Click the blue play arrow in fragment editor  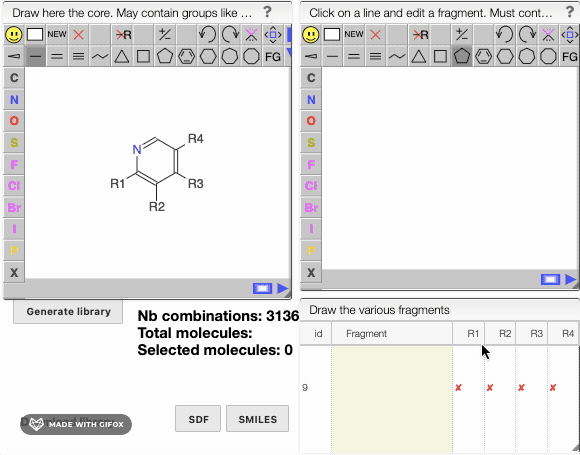pos(571,279)
